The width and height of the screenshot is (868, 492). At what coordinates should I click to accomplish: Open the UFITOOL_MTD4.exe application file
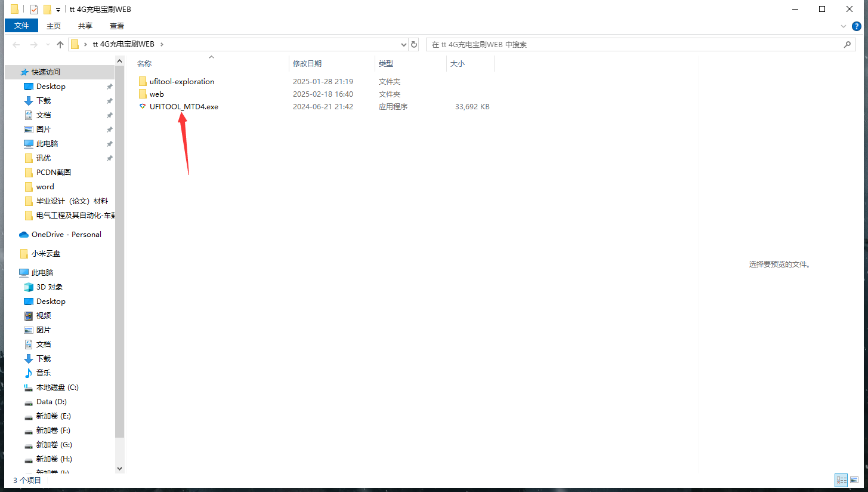pyautogui.click(x=183, y=107)
